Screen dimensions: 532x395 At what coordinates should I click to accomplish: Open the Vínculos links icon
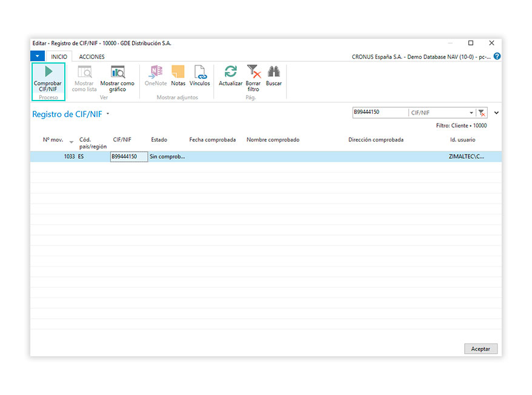point(199,73)
